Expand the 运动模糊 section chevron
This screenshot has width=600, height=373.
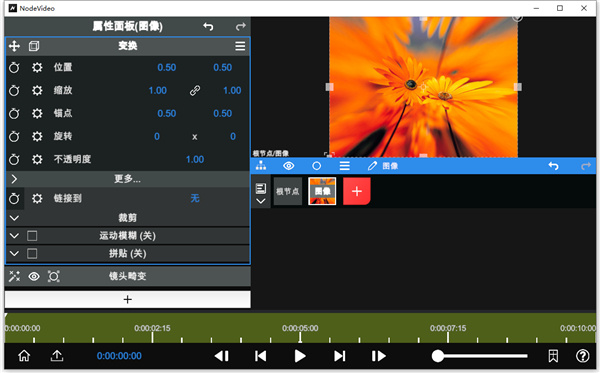[x=14, y=236]
